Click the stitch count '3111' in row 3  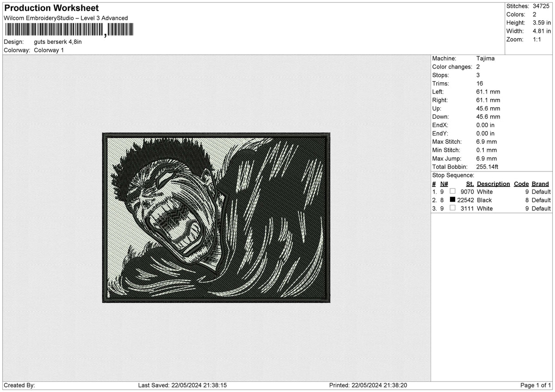click(468, 208)
